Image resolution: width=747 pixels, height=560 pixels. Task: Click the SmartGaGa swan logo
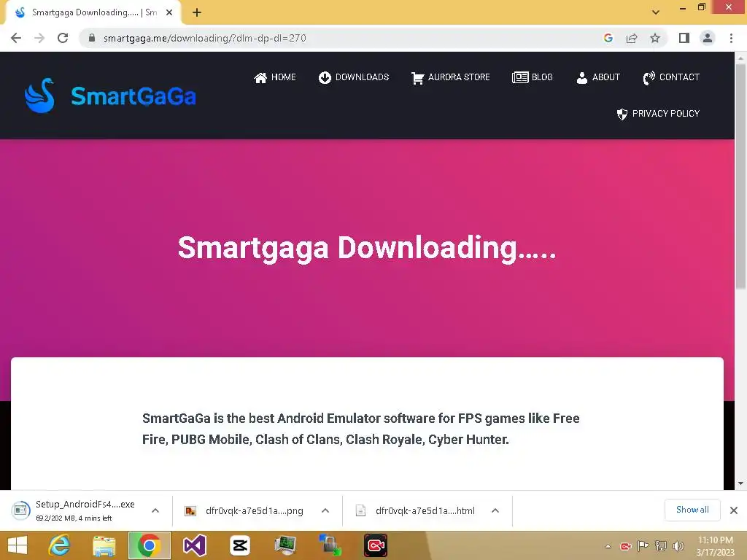pos(39,96)
